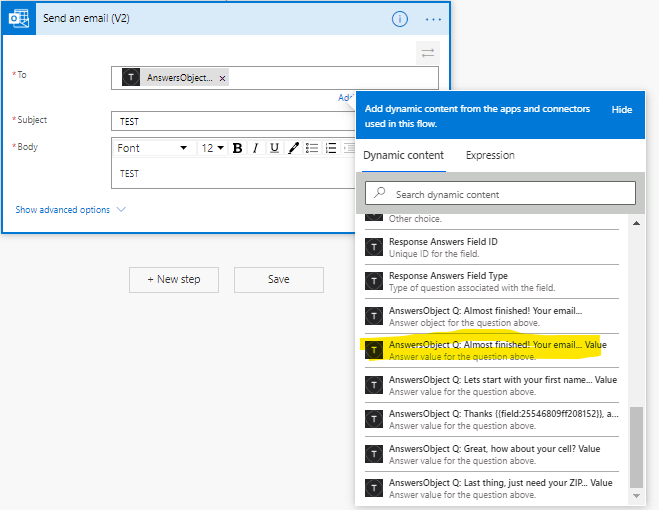Click the Send an email (V2) title
This screenshot has width=659, height=510.
point(86,18)
